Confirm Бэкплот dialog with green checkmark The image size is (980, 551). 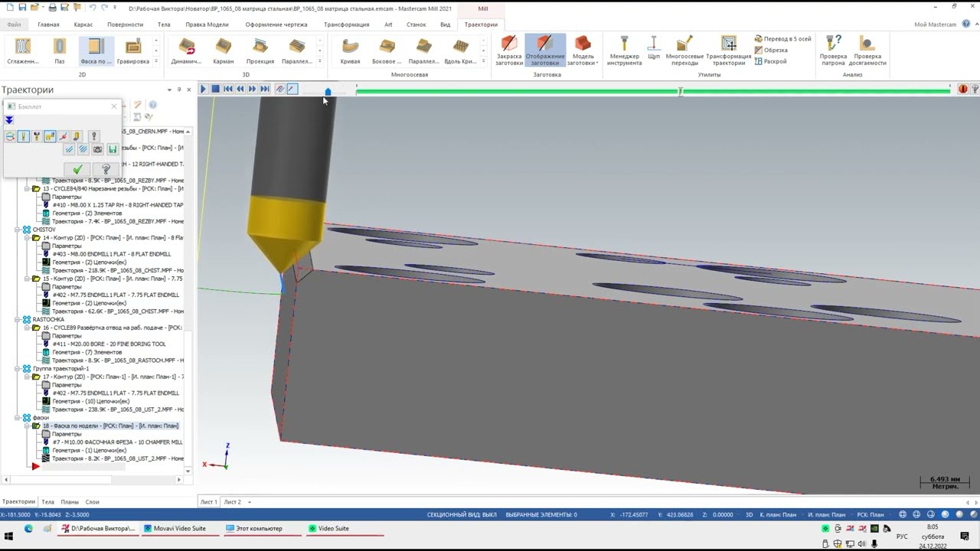tap(77, 169)
